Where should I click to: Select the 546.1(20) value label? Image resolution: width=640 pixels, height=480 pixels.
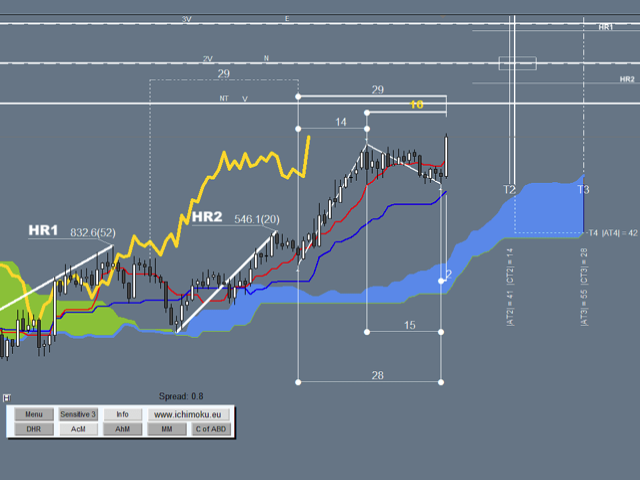(257, 219)
